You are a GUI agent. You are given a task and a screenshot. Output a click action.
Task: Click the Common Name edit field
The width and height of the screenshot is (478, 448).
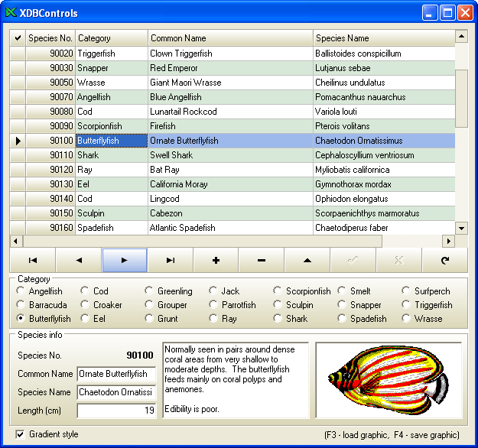click(116, 375)
